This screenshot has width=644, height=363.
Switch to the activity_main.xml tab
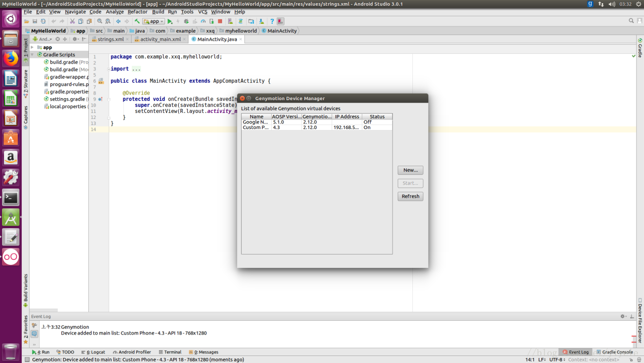pyautogui.click(x=160, y=39)
